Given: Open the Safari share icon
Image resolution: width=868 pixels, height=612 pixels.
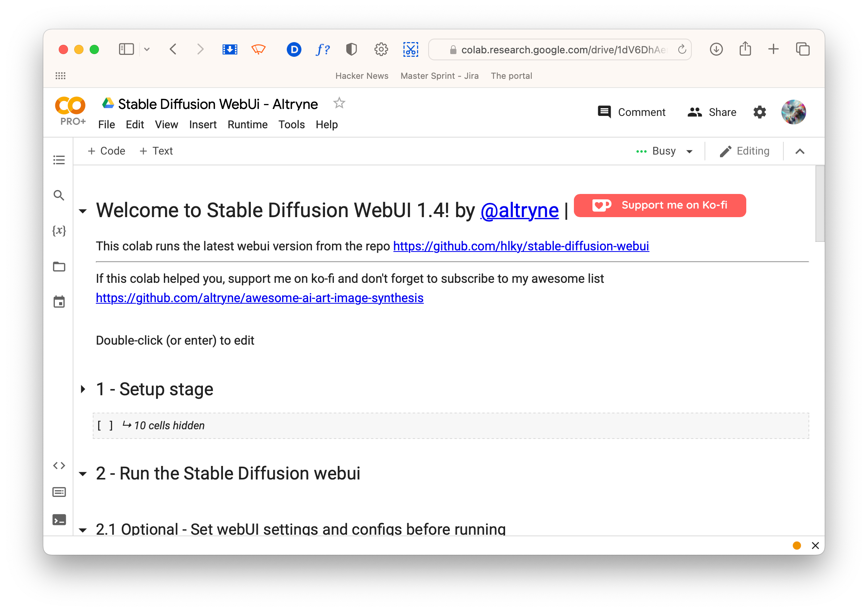Looking at the screenshot, I should point(745,49).
